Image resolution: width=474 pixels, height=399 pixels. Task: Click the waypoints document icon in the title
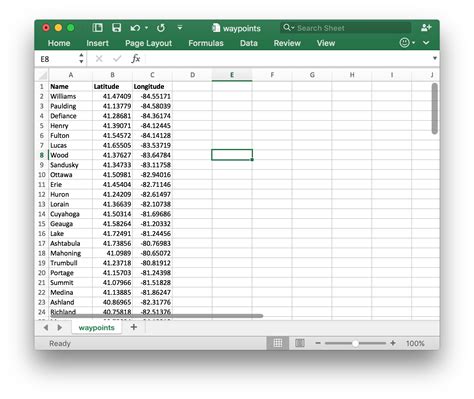[216, 28]
